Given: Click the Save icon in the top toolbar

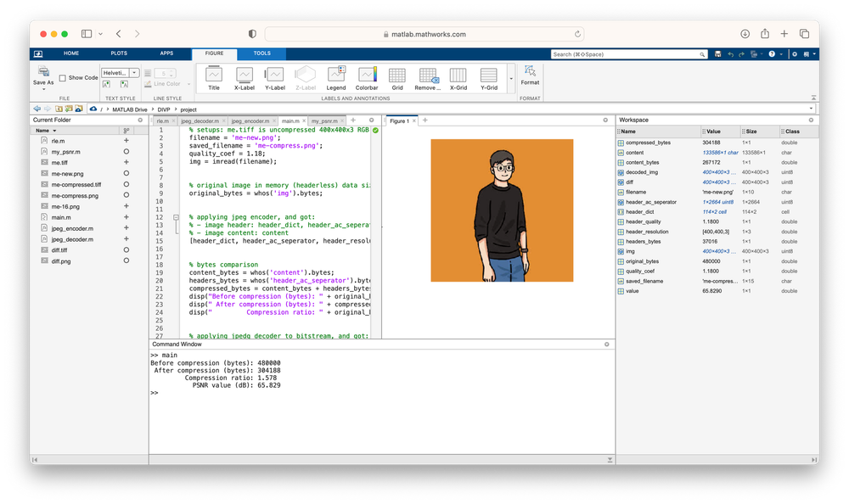Looking at the screenshot, I should pos(718,53).
